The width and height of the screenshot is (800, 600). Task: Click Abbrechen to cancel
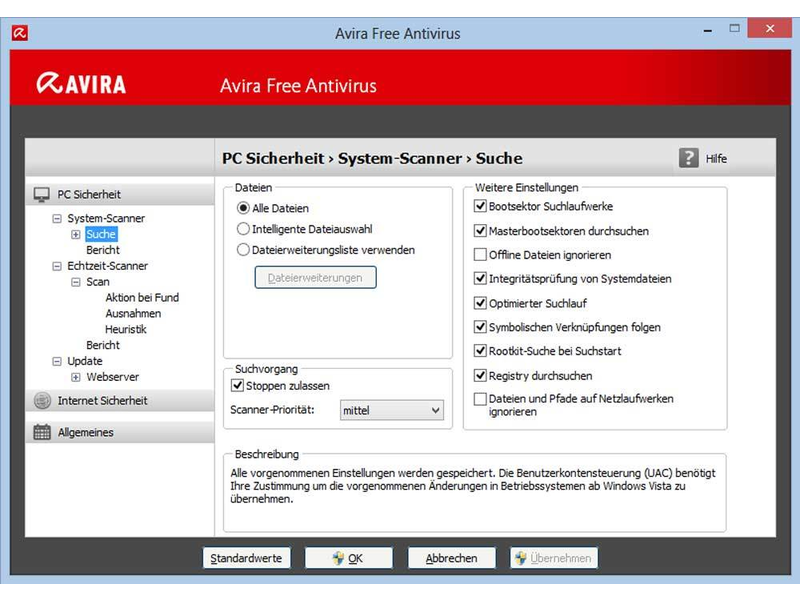pyautogui.click(x=452, y=558)
